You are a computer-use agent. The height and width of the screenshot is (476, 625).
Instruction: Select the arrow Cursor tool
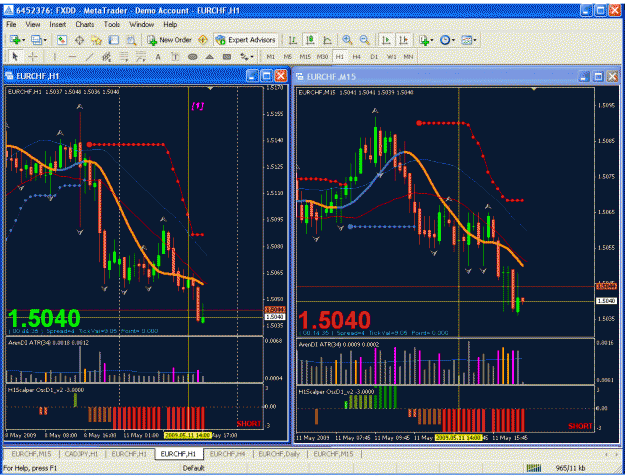[x=15, y=57]
